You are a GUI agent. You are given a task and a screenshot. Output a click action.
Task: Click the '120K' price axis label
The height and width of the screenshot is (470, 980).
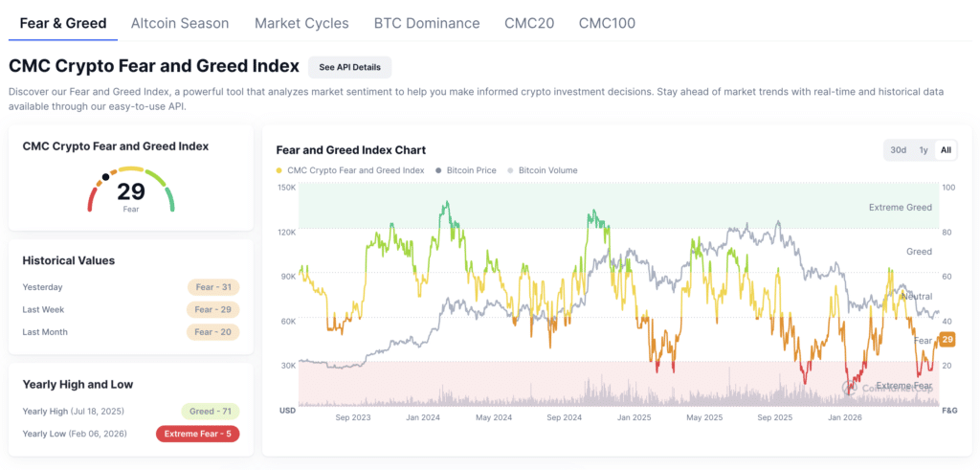coord(287,232)
